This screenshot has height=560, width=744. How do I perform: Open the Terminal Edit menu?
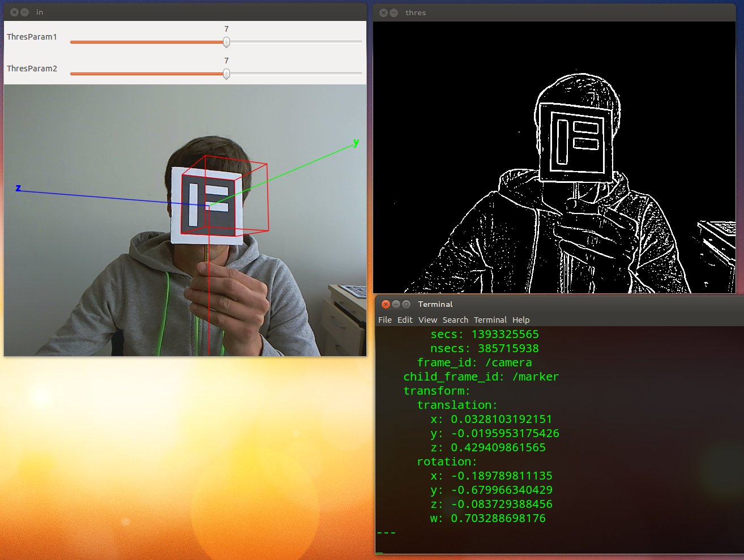click(x=405, y=320)
